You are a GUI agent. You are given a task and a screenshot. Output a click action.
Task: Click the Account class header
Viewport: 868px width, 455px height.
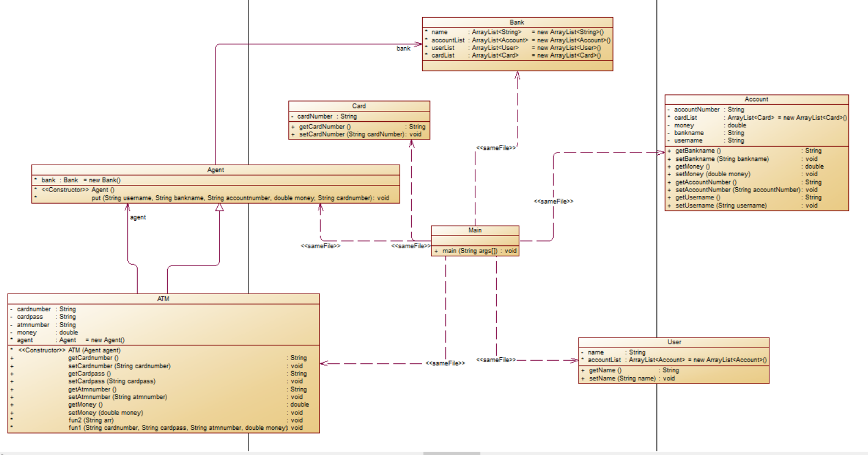click(x=756, y=99)
